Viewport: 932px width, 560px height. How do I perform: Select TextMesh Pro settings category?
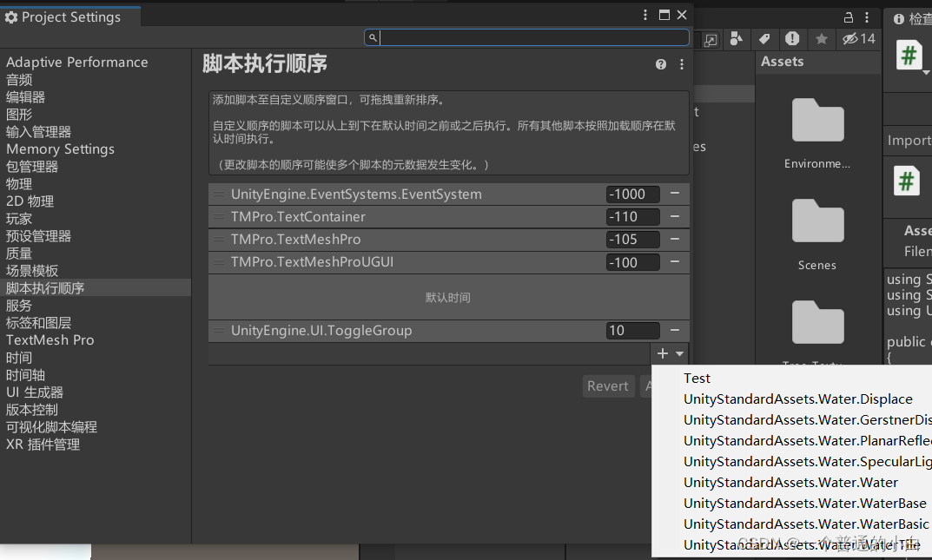pyautogui.click(x=50, y=340)
